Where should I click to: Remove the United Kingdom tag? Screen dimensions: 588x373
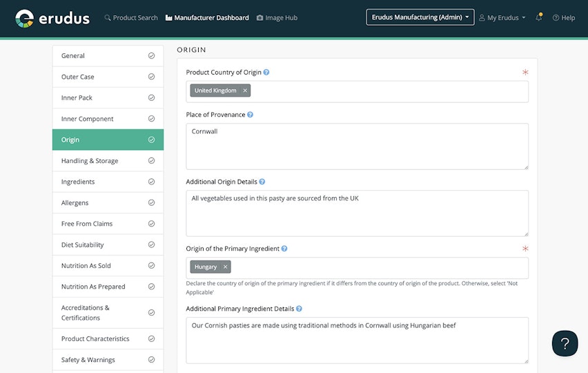(245, 90)
